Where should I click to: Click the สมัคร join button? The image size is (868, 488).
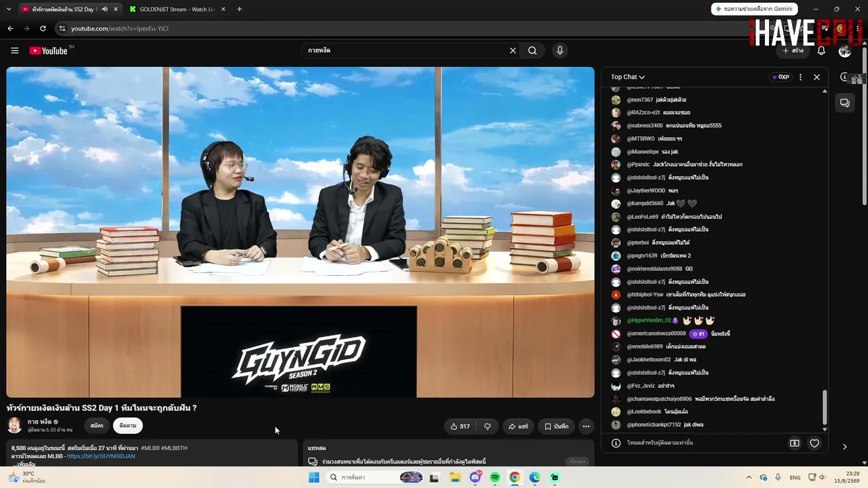(97, 426)
